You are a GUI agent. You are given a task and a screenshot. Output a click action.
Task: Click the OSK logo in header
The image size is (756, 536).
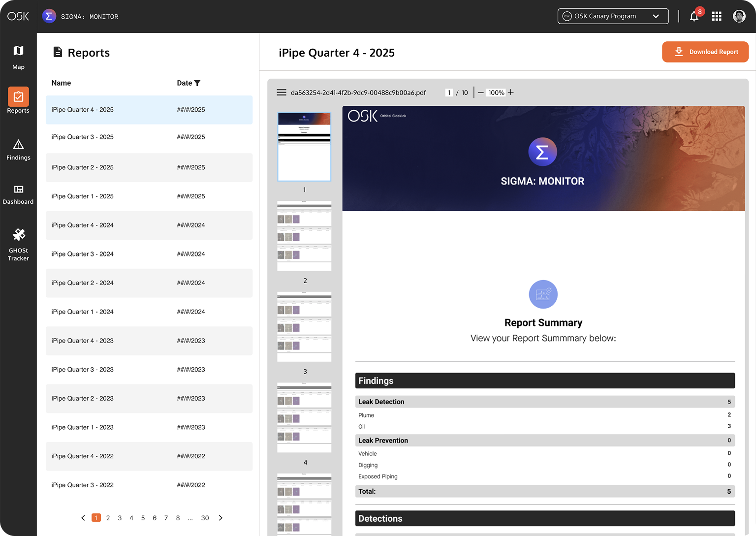[18, 16]
